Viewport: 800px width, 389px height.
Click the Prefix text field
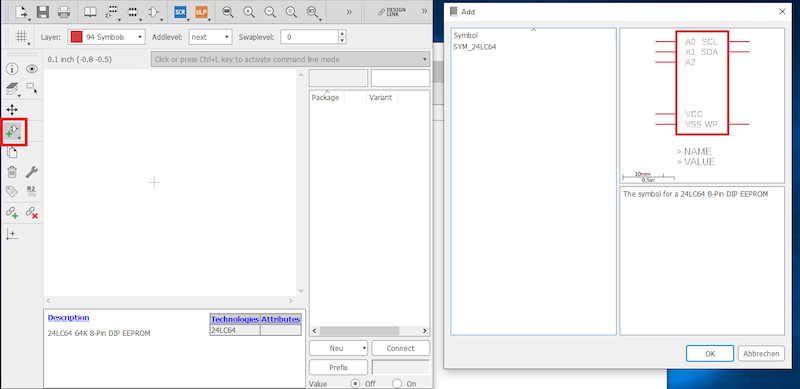pyautogui.click(x=401, y=367)
